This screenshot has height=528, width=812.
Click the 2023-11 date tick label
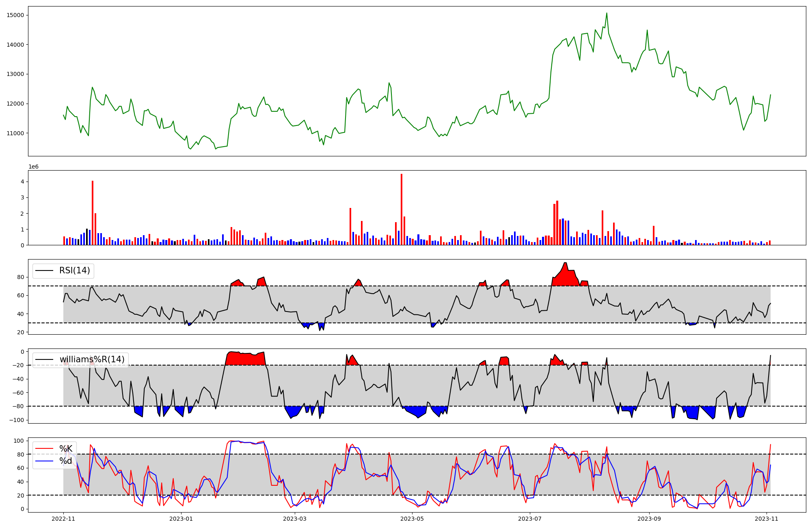pyautogui.click(x=767, y=519)
